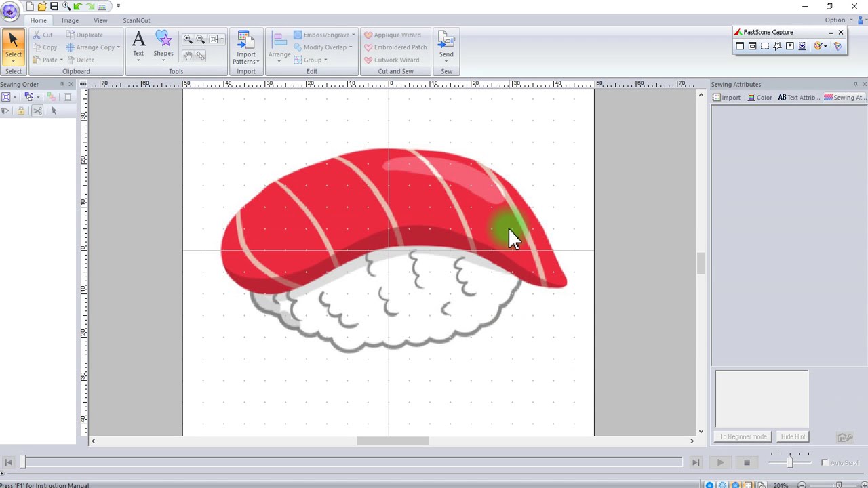Toggle the scissors thread-trim icon in Sewing Order

click(x=37, y=111)
